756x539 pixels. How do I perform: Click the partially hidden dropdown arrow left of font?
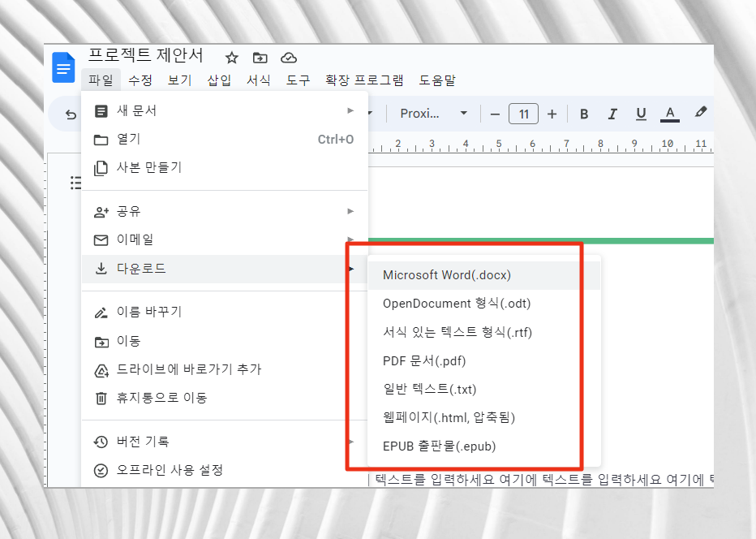pos(370,114)
